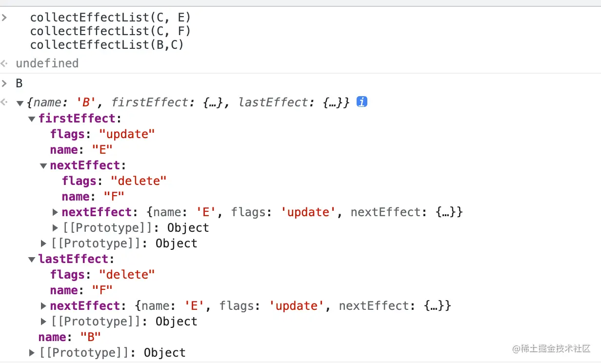Expand the bottom root-level [[Prototype]] entry

pos(32,353)
